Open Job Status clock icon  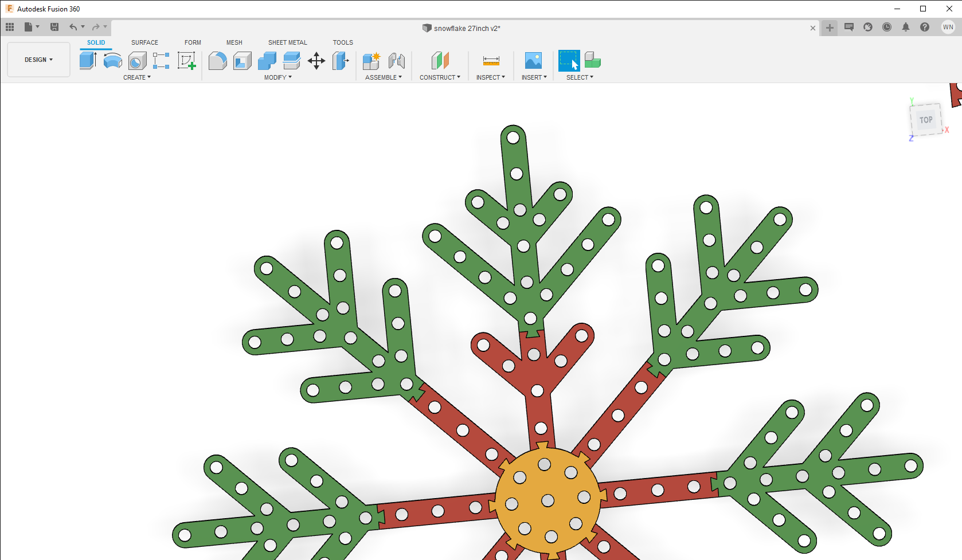tap(887, 27)
